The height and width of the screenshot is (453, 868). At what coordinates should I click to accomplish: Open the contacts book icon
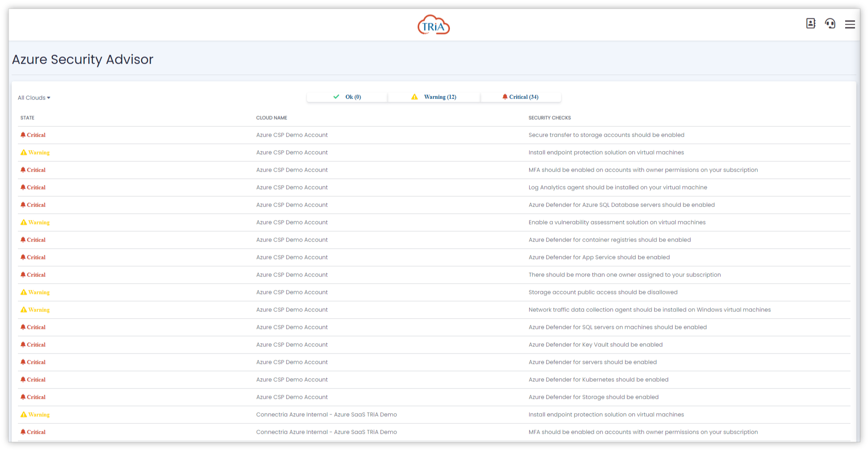811,23
